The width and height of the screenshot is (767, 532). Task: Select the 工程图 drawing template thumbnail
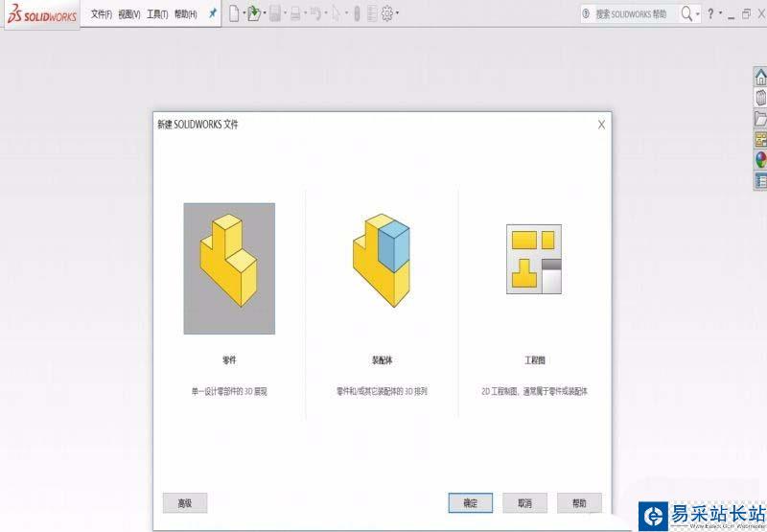tap(534, 259)
